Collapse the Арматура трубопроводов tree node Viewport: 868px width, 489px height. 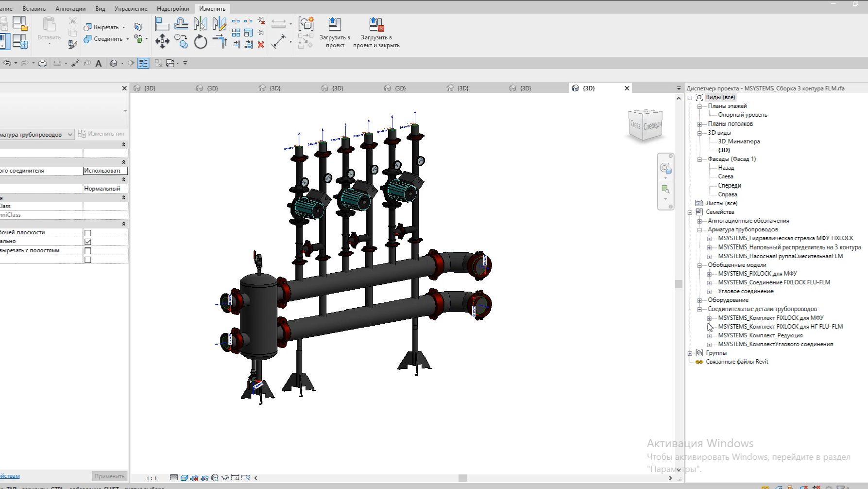click(x=699, y=230)
